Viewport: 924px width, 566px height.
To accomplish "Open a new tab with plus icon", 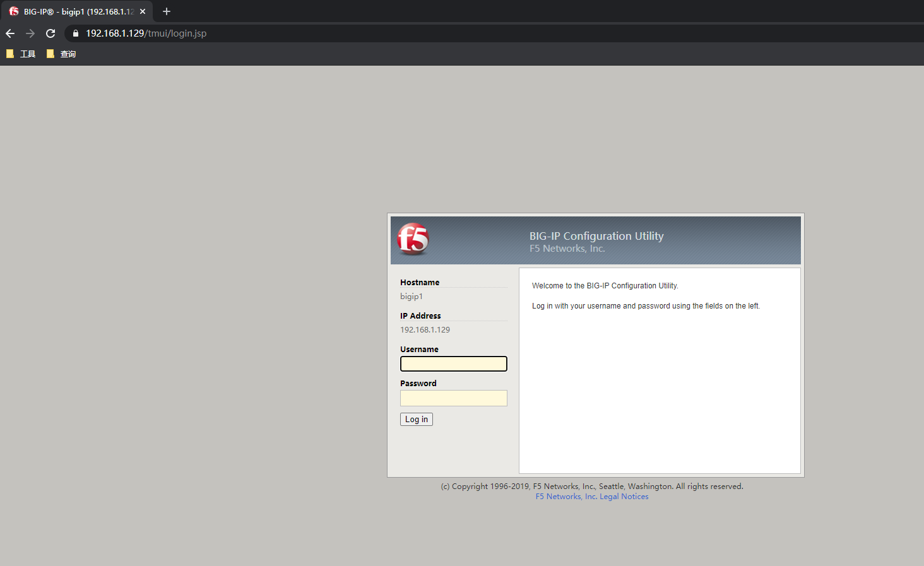I will (167, 11).
